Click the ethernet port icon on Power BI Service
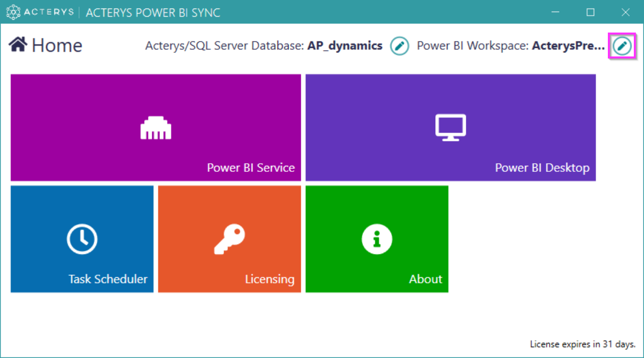 point(156,127)
